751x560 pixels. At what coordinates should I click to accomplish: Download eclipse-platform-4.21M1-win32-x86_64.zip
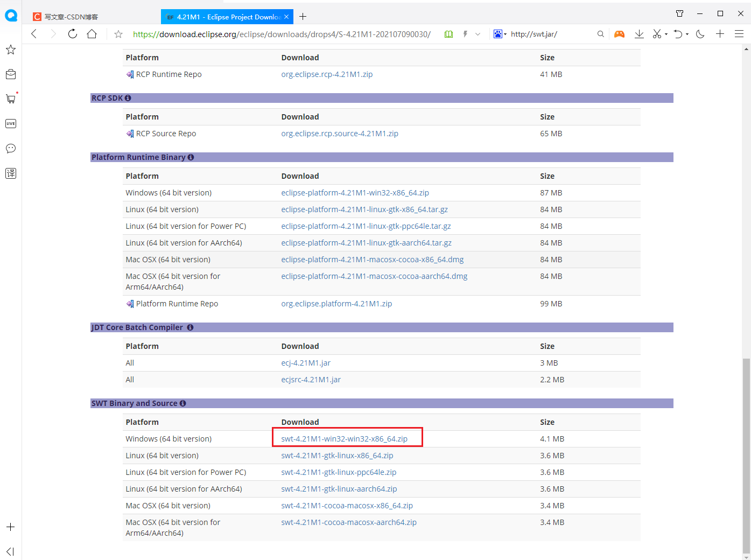(355, 193)
